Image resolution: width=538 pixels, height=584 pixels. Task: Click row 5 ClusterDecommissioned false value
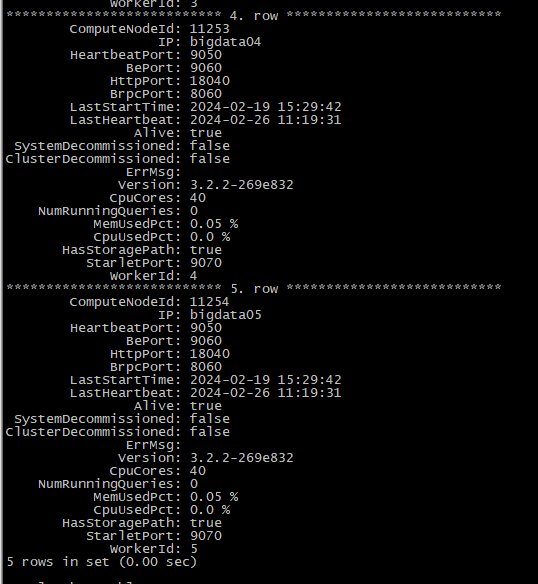(210, 432)
